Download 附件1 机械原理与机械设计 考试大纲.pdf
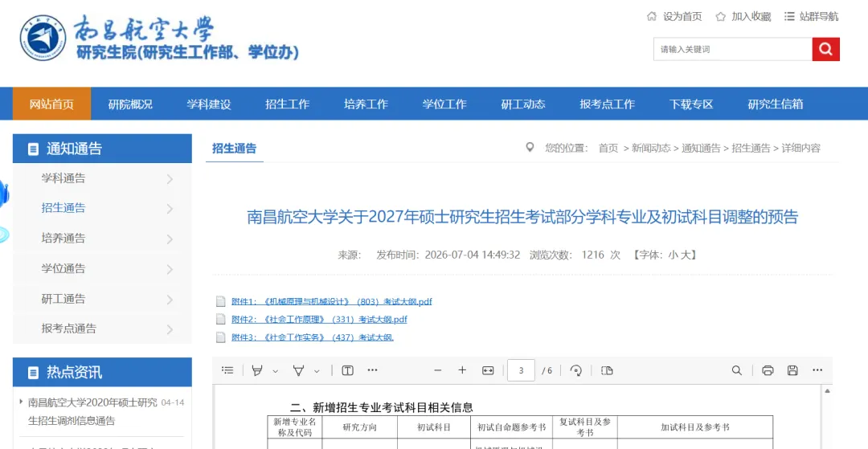Viewport: 868px width, 449px height. pyautogui.click(x=332, y=301)
